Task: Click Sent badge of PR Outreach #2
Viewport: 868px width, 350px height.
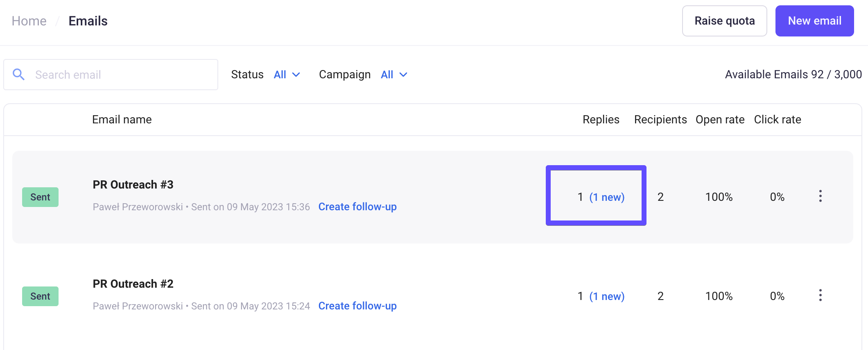Action: (x=40, y=296)
